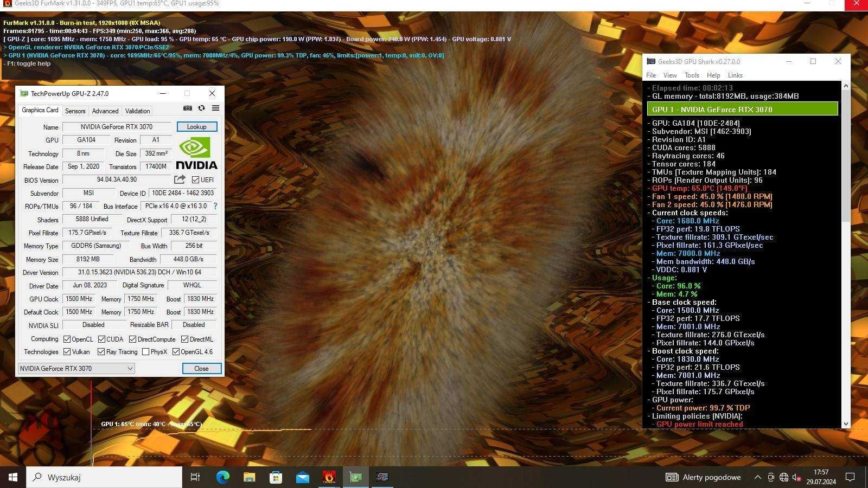
Task: Select the Graphics Card tab
Action: [40, 110]
